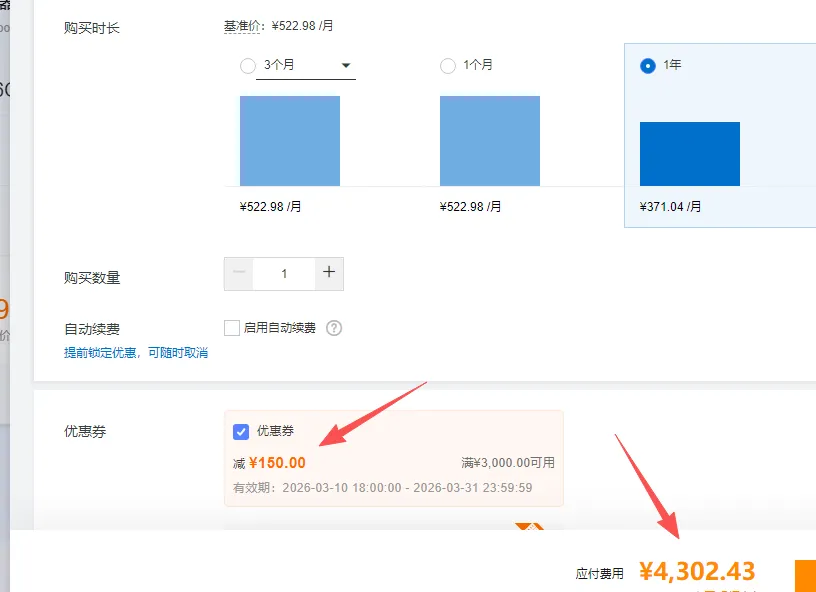Click the ¥522.98 /月 price under 1个月

coord(470,207)
